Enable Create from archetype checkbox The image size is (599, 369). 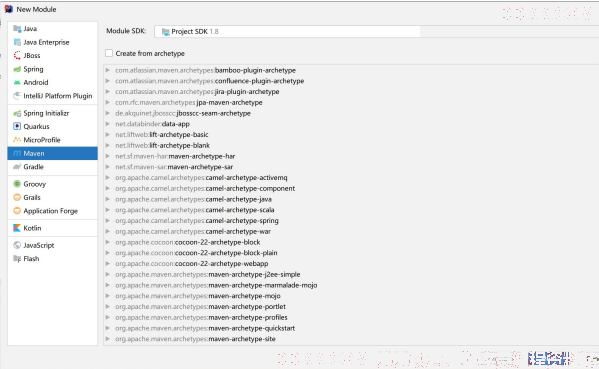109,53
